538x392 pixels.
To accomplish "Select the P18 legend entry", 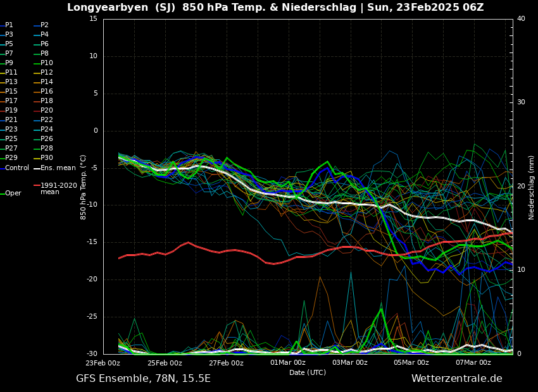I will [46, 101].
